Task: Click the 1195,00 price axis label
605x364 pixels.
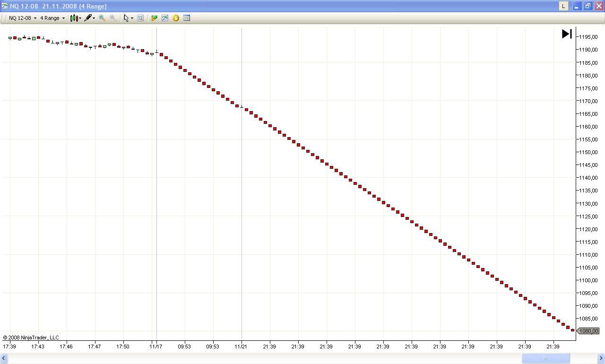Action: tap(589, 37)
